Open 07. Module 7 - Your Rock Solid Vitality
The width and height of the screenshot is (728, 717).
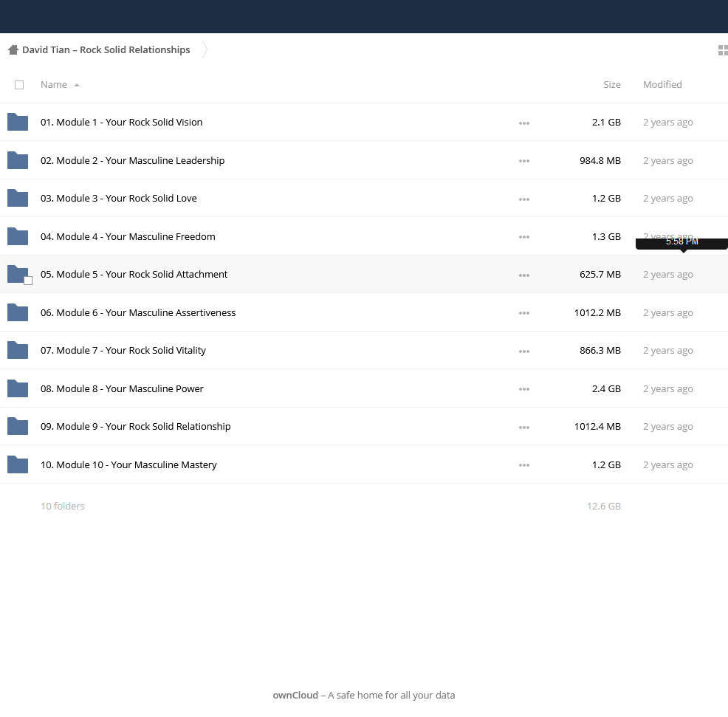[123, 351]
